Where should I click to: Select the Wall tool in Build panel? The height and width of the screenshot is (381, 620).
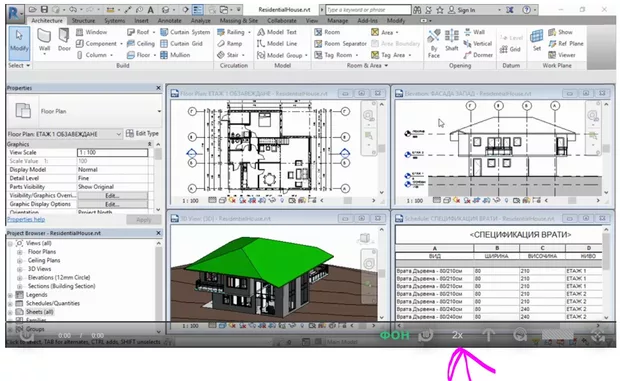point(44,40)
